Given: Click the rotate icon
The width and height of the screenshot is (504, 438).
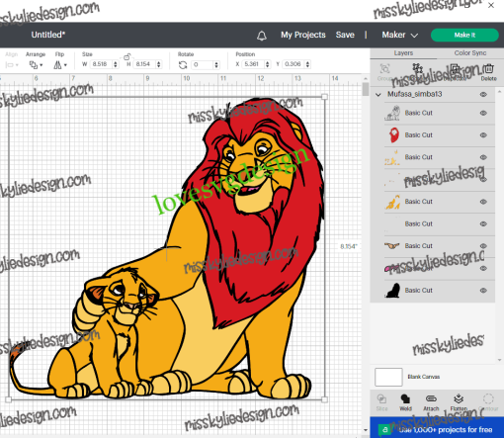Looking at the screenshot, I should 183,65.
